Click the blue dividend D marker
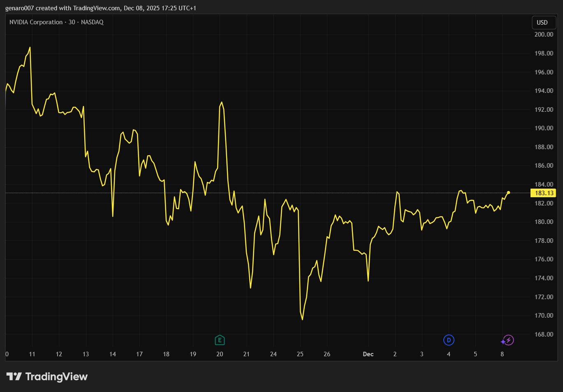Image resolution: width=563 pixels, height=392 pixels. 449,340
